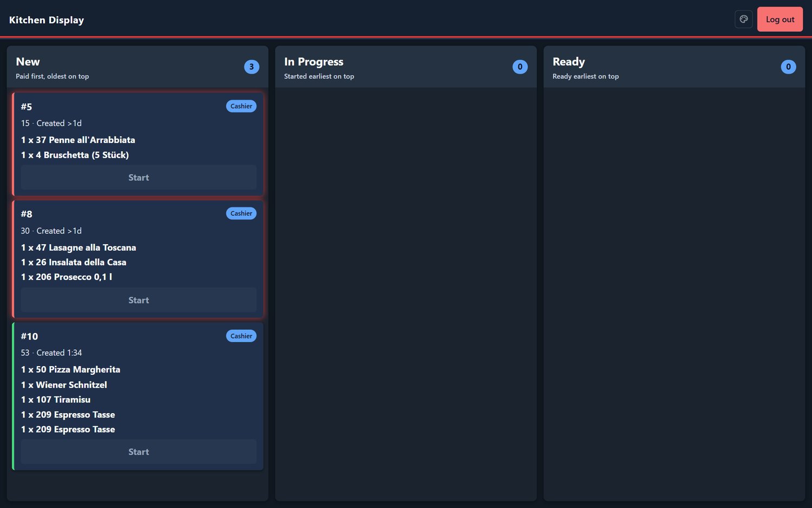Viewport: 812px width, 508px height.
Task: Open the theme palette icon
Action: 744,19
